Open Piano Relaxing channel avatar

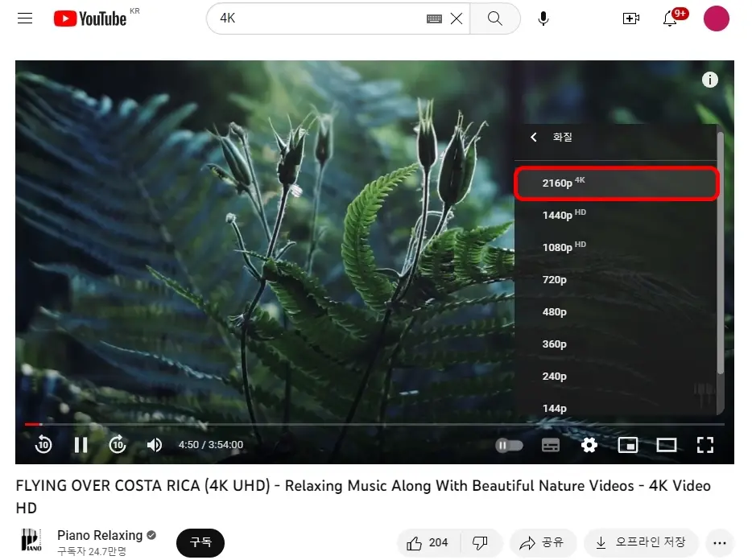31,540
